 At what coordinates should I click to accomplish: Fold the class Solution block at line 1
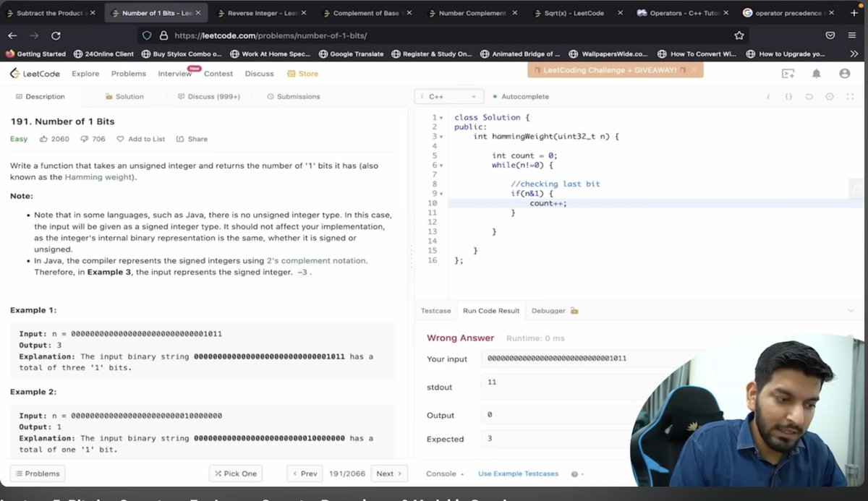point(441,118)
